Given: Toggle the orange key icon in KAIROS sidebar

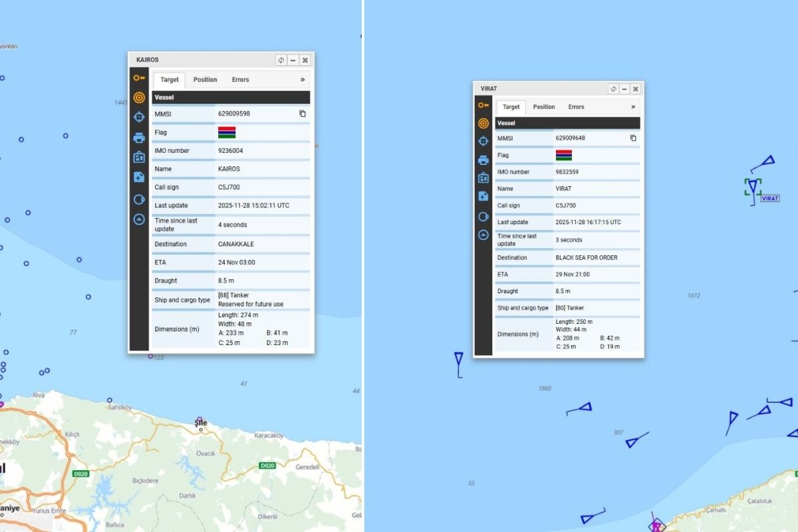Looking at the screenshot, I should (138, 78).
